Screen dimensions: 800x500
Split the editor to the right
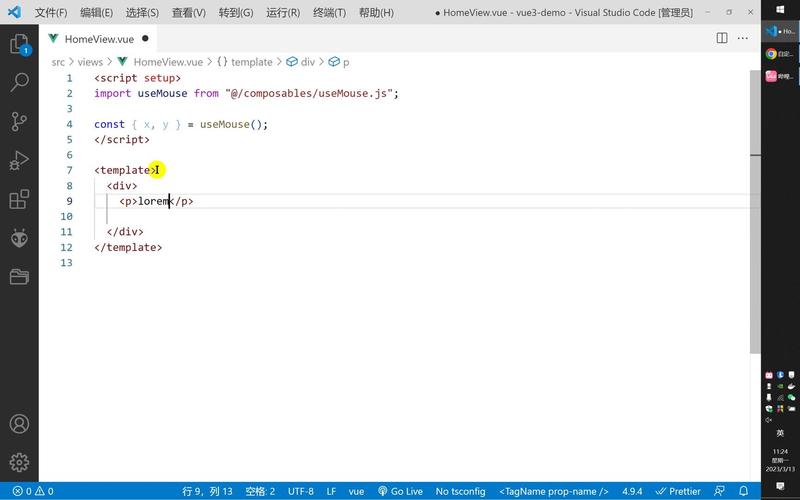pos(722,38)
